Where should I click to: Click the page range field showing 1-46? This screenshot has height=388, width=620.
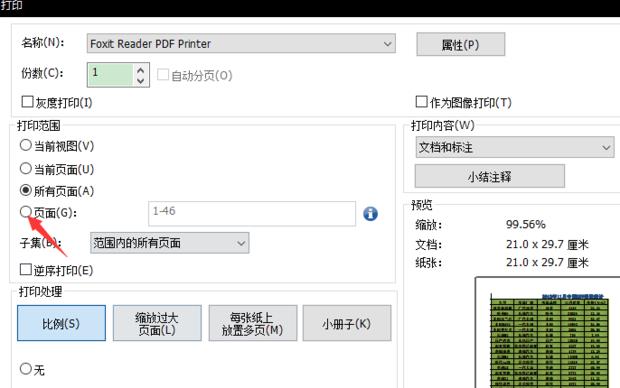pos(252,214)
